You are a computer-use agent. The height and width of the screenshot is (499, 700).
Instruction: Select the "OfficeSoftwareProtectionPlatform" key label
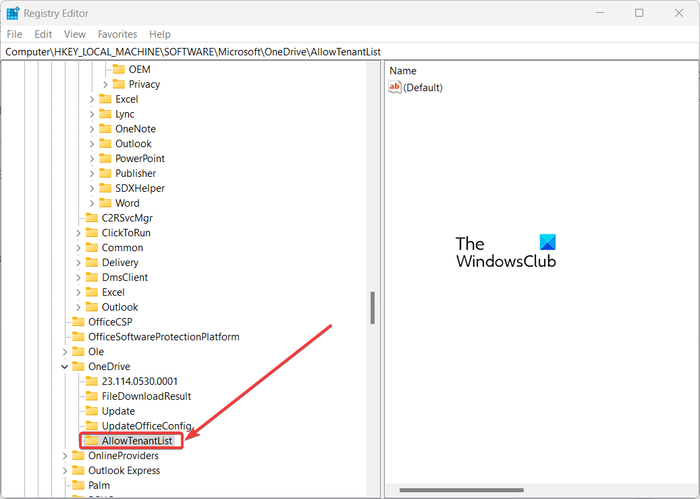pos(164,337)
